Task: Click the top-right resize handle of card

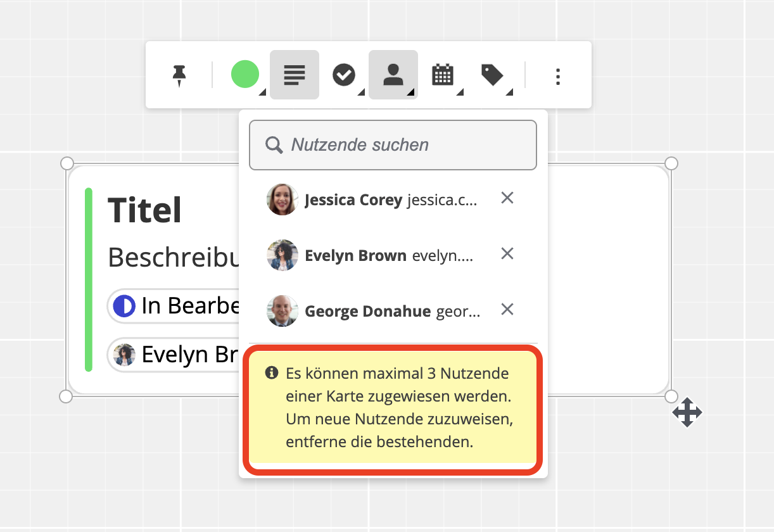Action: pyautogui.click(x=671, y=163)
